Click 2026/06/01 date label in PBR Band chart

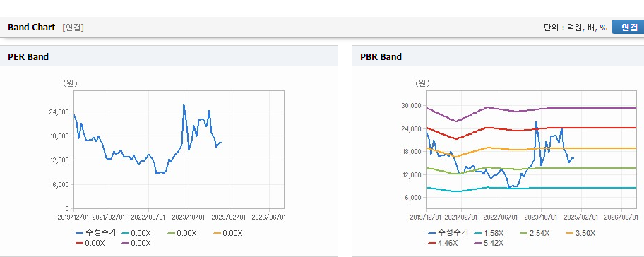(621, 217)
